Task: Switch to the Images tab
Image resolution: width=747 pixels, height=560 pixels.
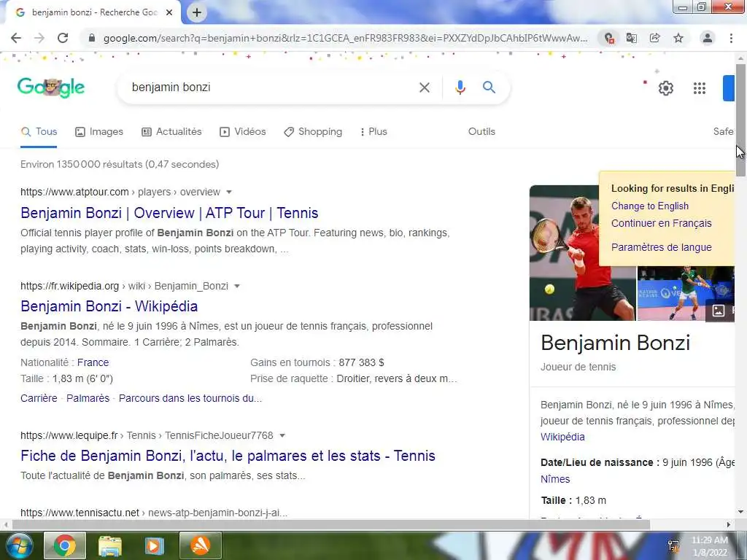Action: tap(99, 132)
